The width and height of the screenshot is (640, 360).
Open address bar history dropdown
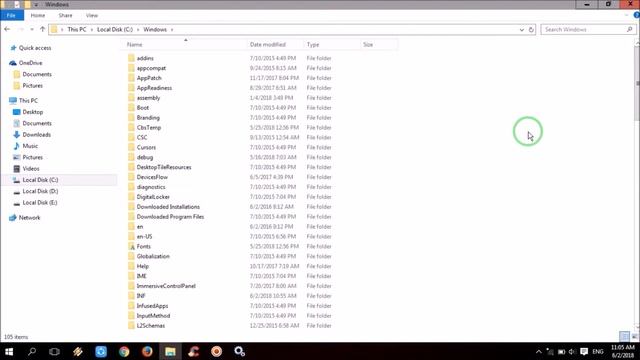coord(522,29)
